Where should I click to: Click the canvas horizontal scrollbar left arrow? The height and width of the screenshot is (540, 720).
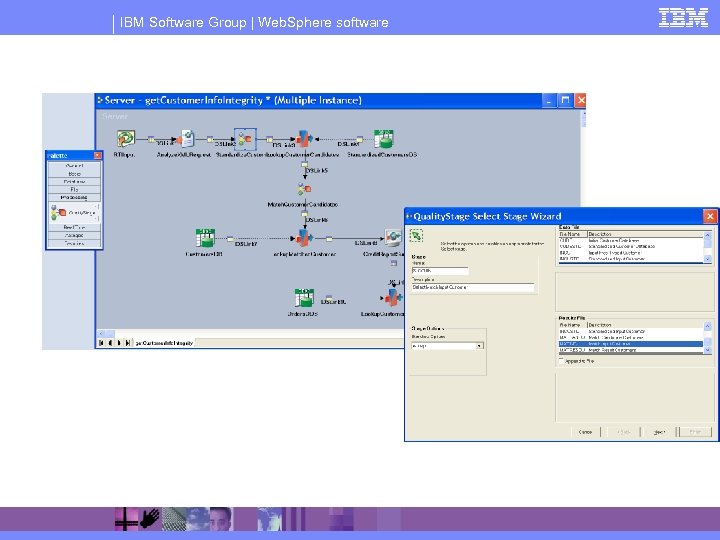click(101, 333)
